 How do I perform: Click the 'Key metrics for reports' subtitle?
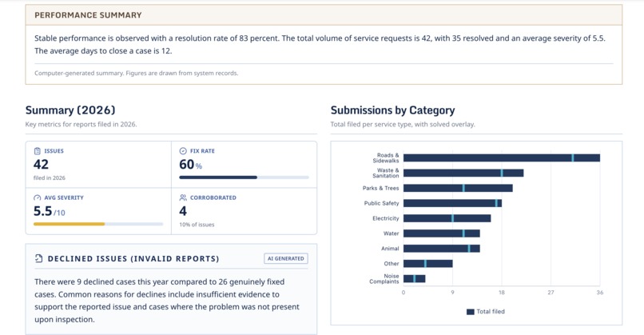pos(81,124)
